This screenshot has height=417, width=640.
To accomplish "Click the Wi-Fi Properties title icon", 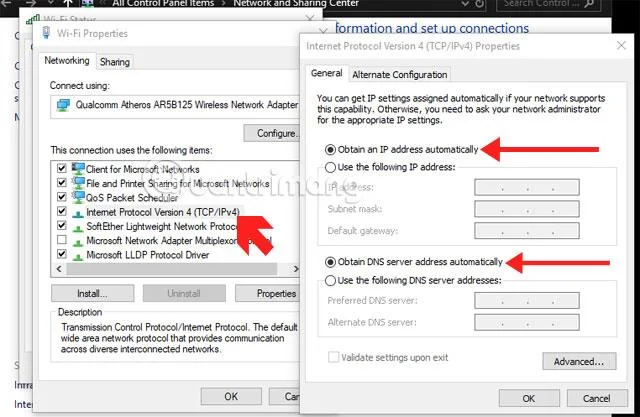I will pyautogui.click(x=47, y=33).
